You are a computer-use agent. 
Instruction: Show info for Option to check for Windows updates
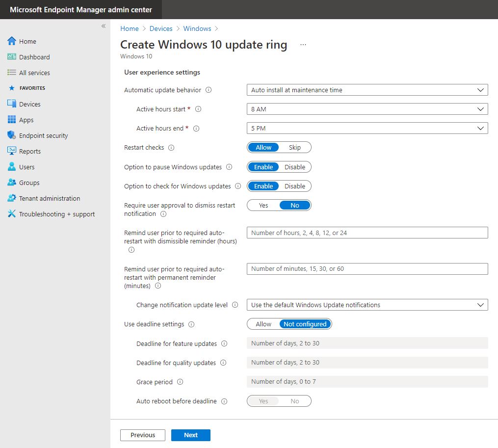coord(238,186)
